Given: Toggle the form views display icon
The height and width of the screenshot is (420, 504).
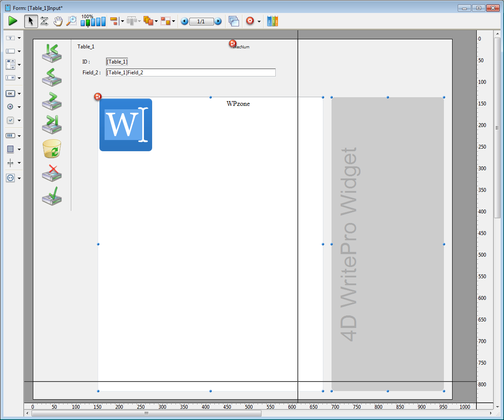Looking at the screenshot, I should (x=234, y=21).
